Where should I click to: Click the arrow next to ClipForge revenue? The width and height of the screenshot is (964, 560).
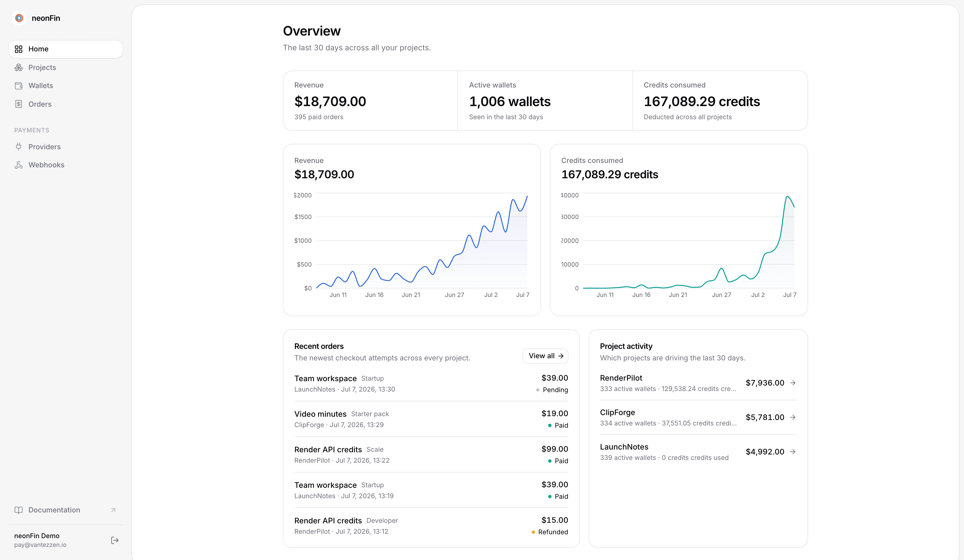(x=793, y=417)
